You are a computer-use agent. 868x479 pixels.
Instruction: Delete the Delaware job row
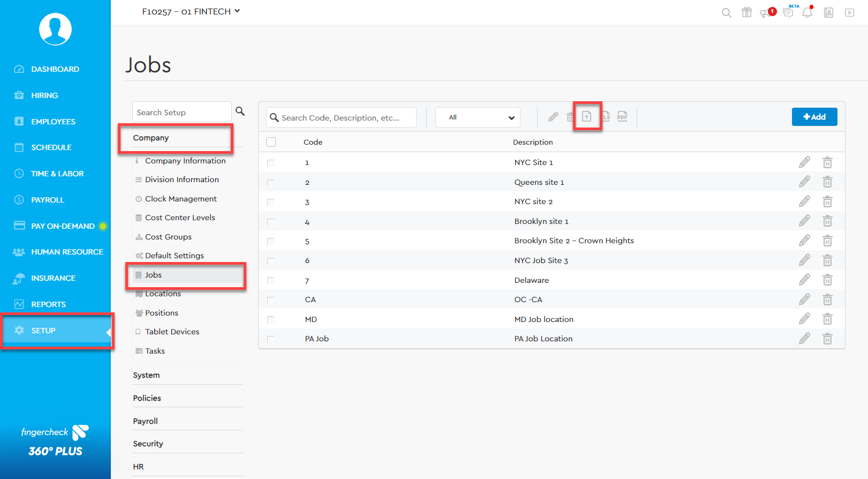pyautogui.click(x=827, y=280)
